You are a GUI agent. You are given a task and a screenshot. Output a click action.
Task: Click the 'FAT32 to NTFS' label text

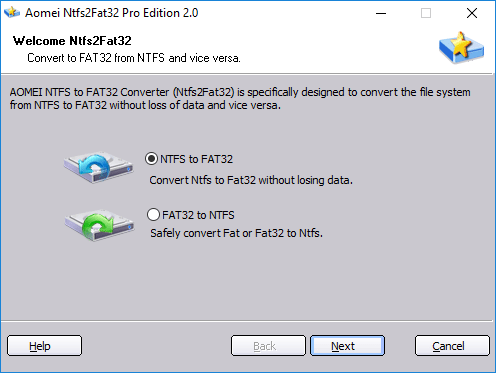point(198,215)
